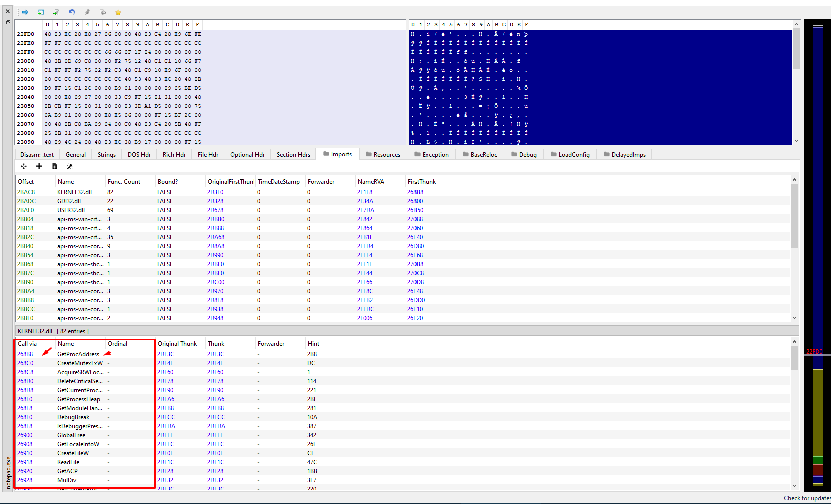Click the plus icon in the imports toolbar
Screen dimensions: 831x504
39,166
